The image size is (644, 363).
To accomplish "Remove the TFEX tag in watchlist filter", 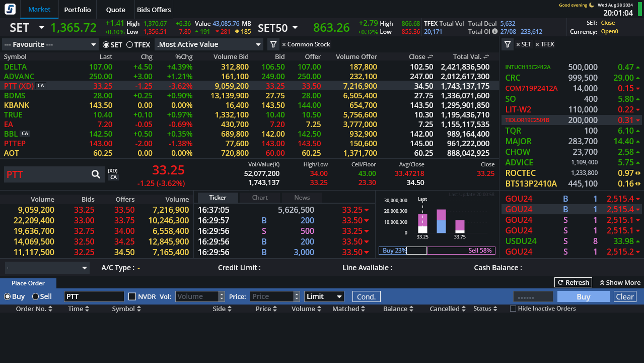I will coord(537,44).
